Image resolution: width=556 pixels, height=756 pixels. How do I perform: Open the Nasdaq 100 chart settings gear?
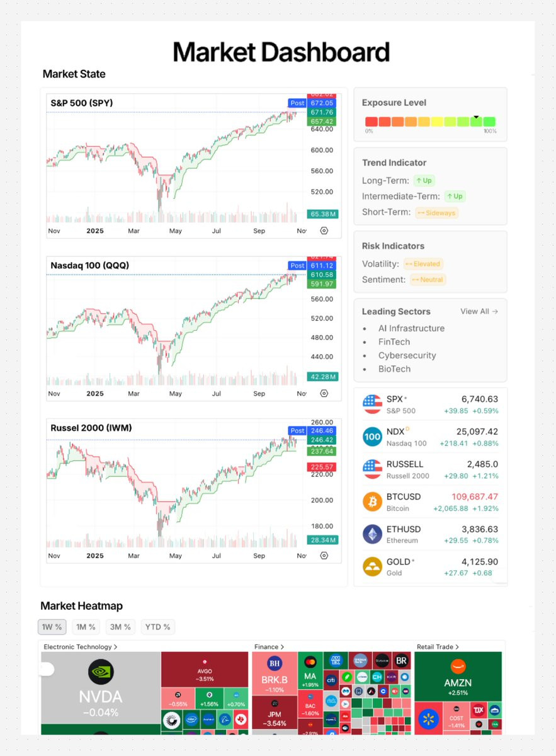(x=324, y=393)
